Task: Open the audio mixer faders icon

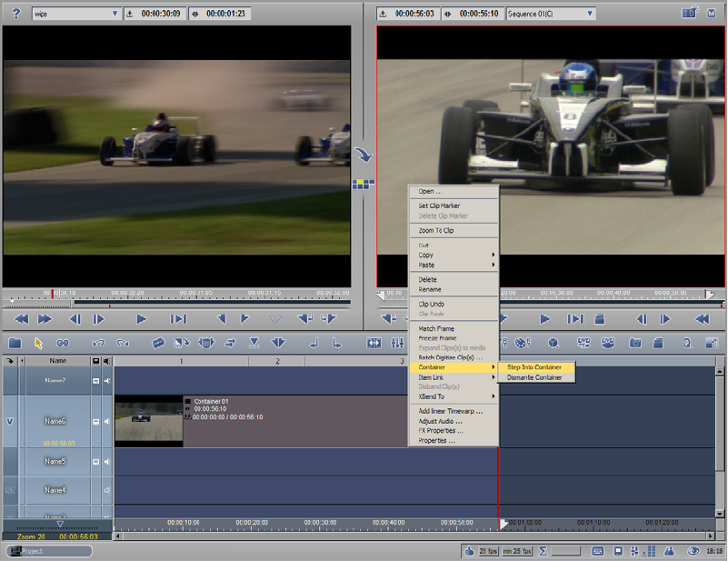Action: (x=397, y=343)
